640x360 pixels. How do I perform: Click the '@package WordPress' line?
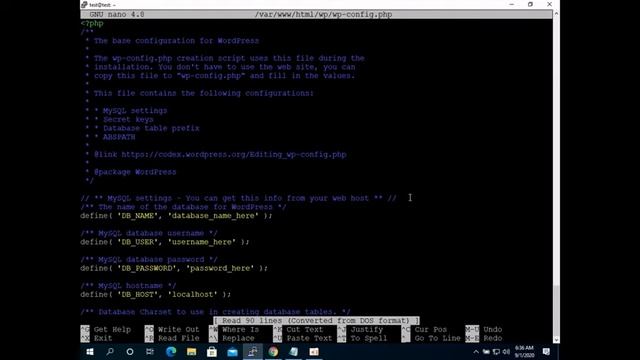[x=135, y=172]
